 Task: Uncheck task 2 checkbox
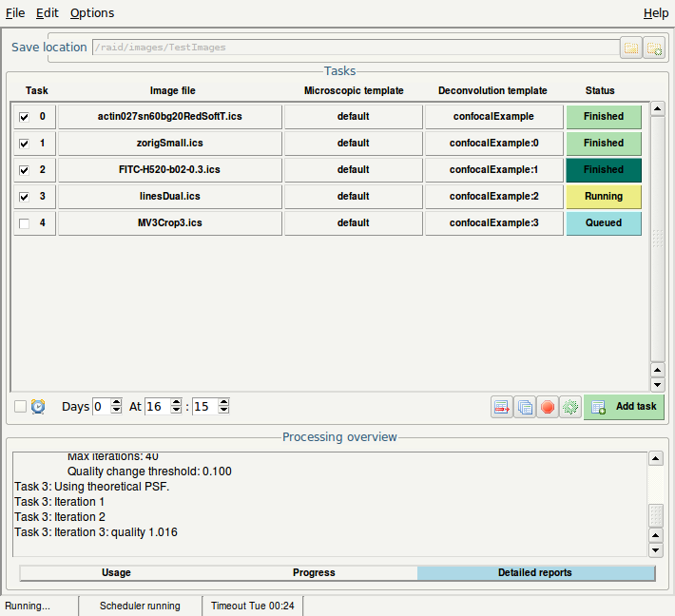pos(24,170)
